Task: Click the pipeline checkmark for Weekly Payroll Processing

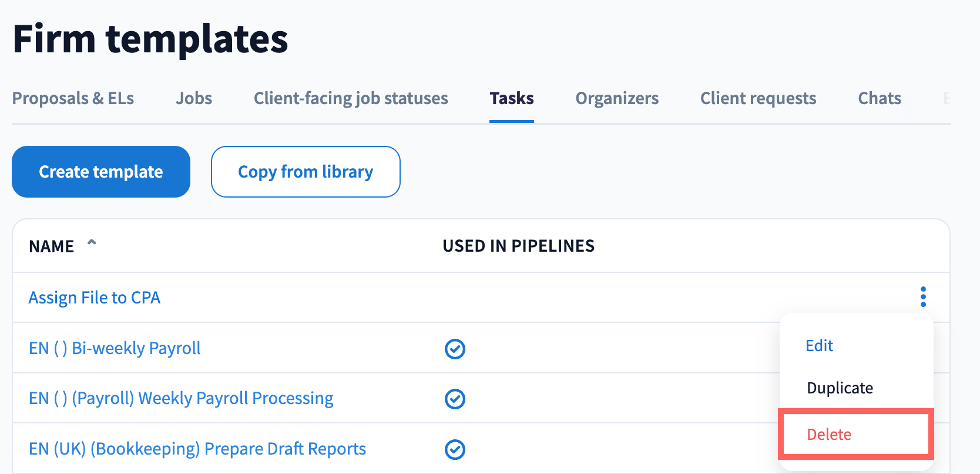Action: click(455, 399)
